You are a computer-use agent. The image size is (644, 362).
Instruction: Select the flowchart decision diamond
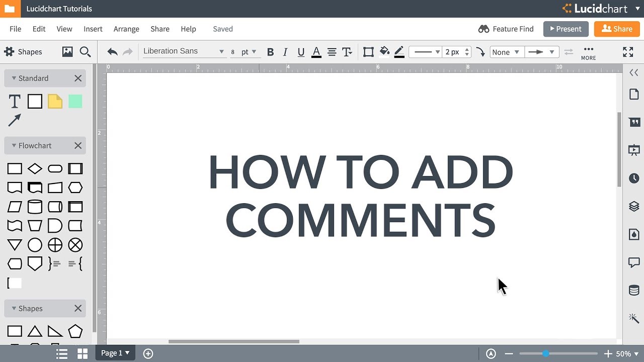(35, 168)
